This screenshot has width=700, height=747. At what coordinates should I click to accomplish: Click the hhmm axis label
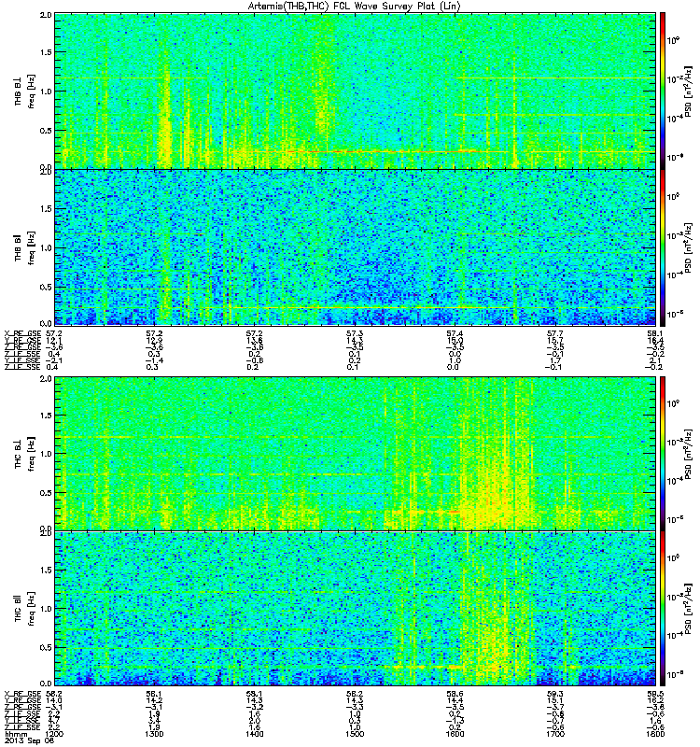[16, 734]
